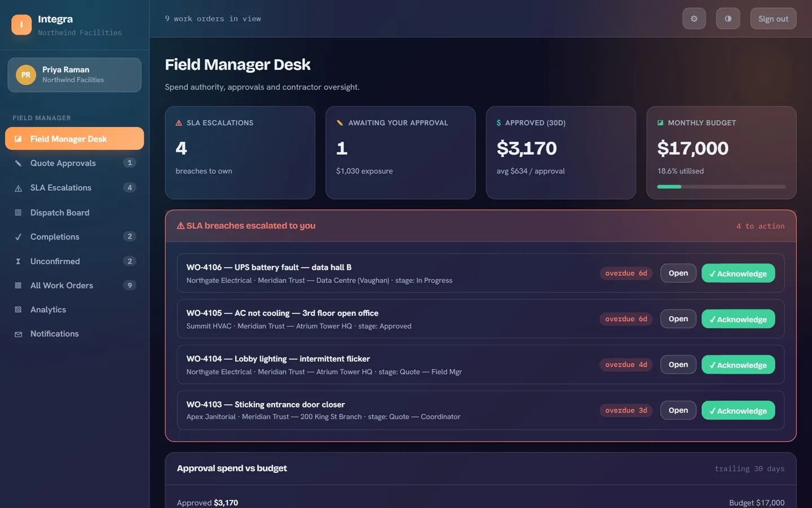Open Priya Raman's profile card

[x=74, y=75]
